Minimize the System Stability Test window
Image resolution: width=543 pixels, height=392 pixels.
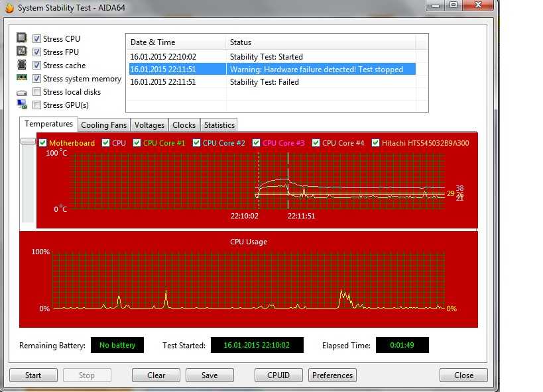tap(436, 5)
